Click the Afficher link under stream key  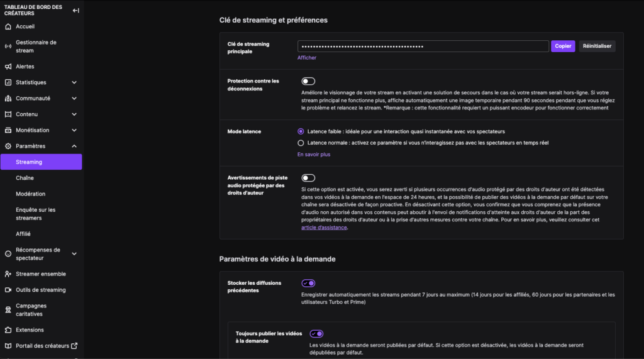tap(307, 58)
